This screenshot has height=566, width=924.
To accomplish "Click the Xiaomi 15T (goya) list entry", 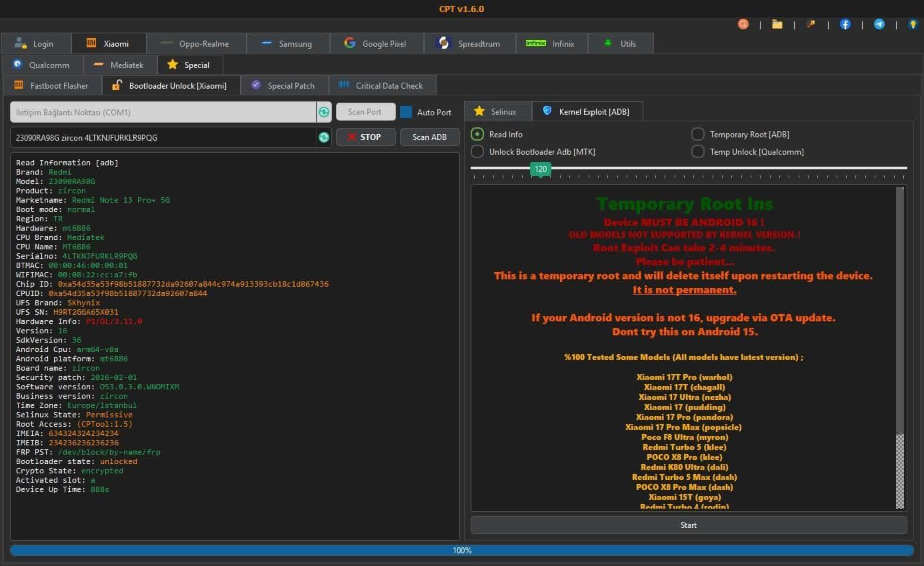I will [x=685, y=497].
